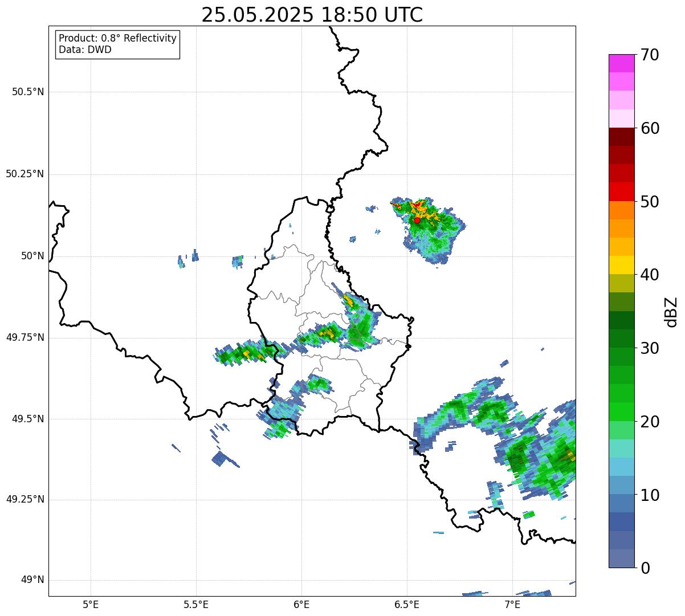Click the yellow swatch just above 40

pyautogui.click(x=622, y=265)
